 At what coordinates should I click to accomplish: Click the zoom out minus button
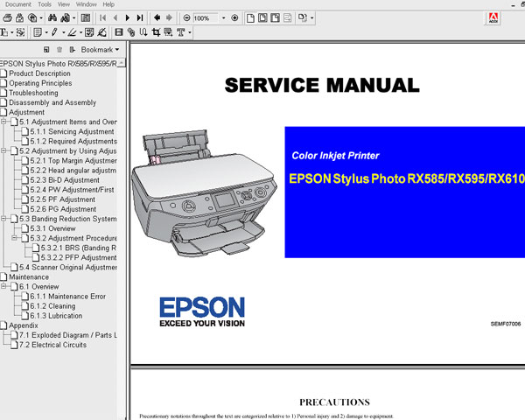[187, 17]
